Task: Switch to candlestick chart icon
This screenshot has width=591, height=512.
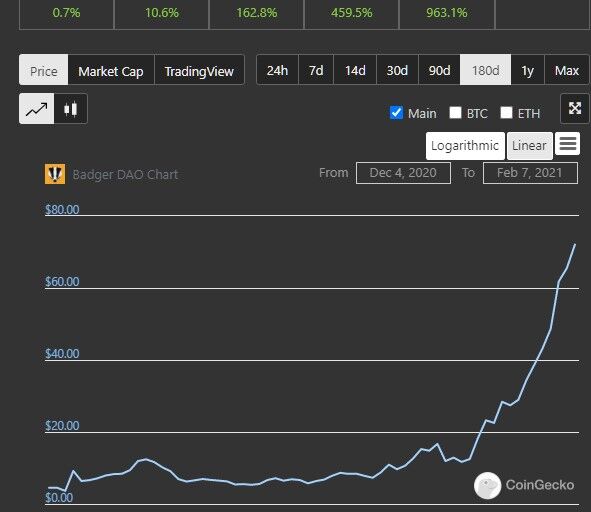Action: pos(71,109)
